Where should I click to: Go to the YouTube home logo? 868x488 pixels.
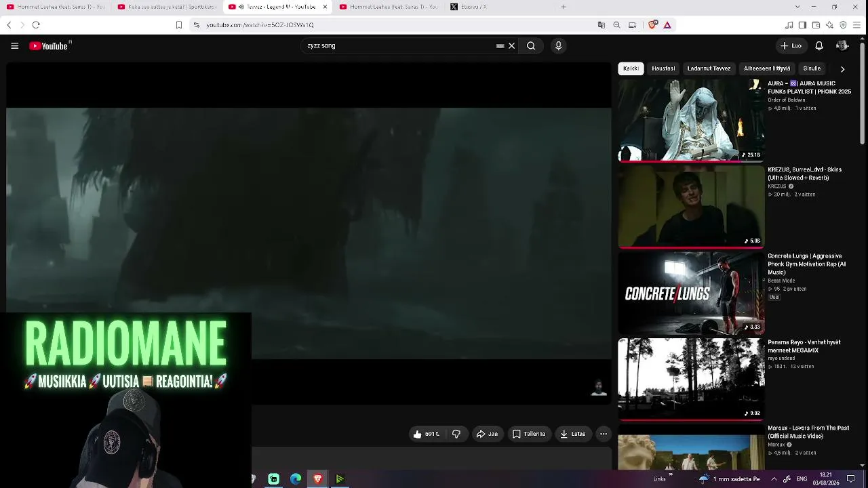point(50,46)
